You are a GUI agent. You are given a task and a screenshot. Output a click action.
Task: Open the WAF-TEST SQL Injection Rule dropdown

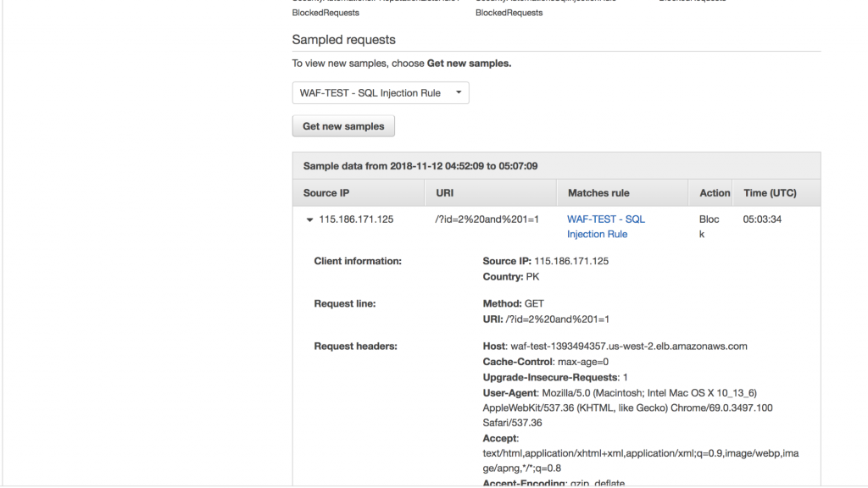click(381, 93)
